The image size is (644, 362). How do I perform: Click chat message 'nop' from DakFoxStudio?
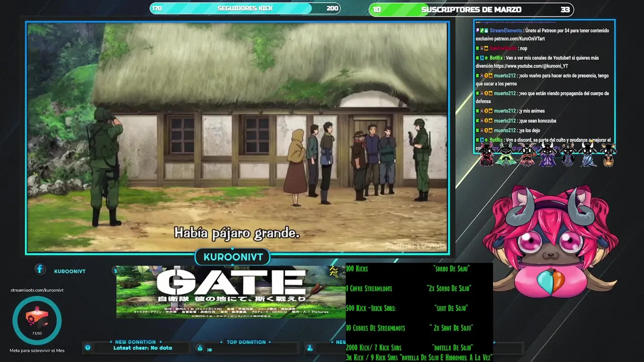click(x=524, y=48)
